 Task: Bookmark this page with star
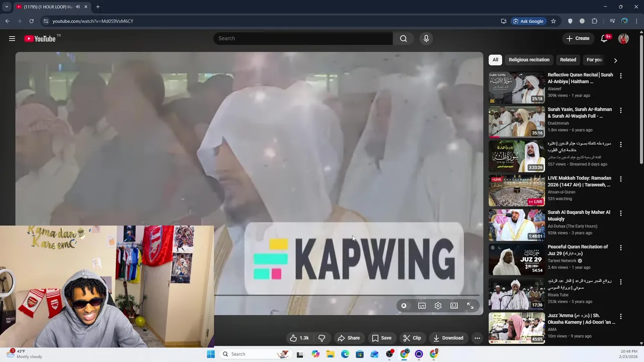pyautogui.click(x=553, y=21)
